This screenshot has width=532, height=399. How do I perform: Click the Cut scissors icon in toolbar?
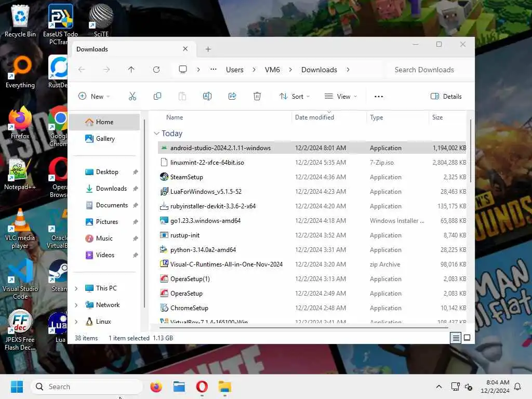coord(132,96)
